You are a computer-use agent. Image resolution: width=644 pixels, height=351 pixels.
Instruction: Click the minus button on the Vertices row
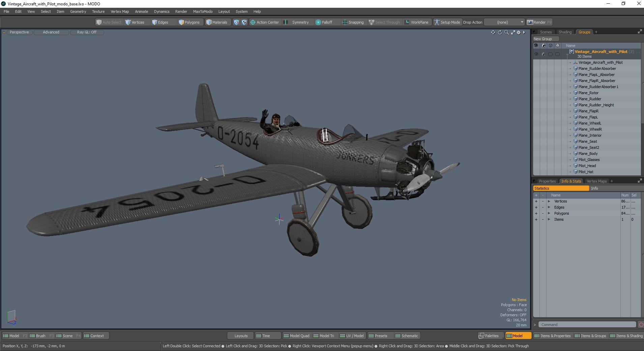543,201
